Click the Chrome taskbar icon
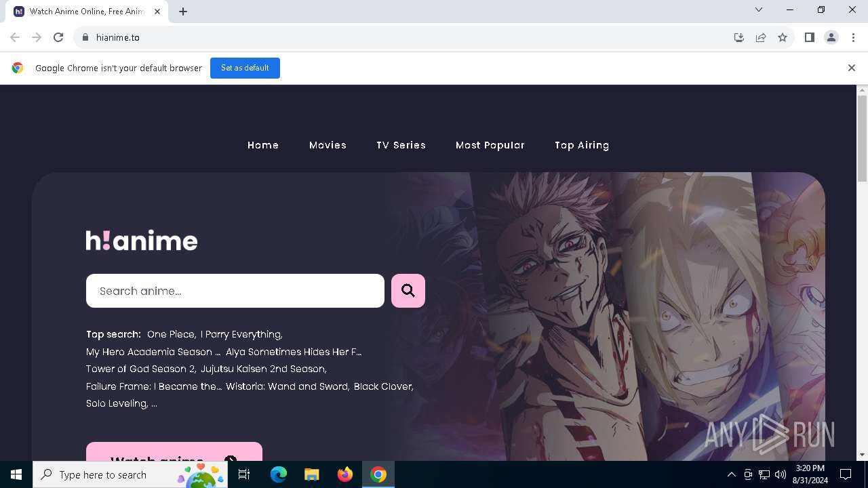Image resolution: width=868 pixels, height=488 pixels. [378, 474]
